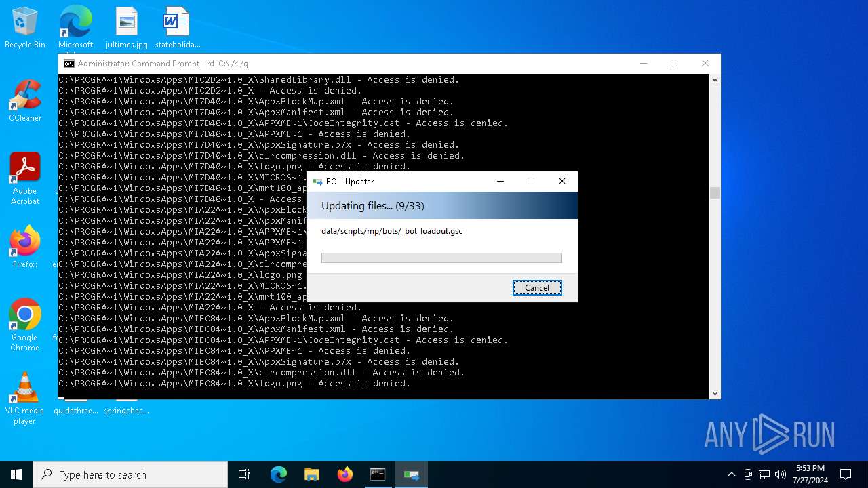This screenshot has width=868, height=488.
Task: Open Adobe Acrobat desktop shortcut
Action: point(25,180)
